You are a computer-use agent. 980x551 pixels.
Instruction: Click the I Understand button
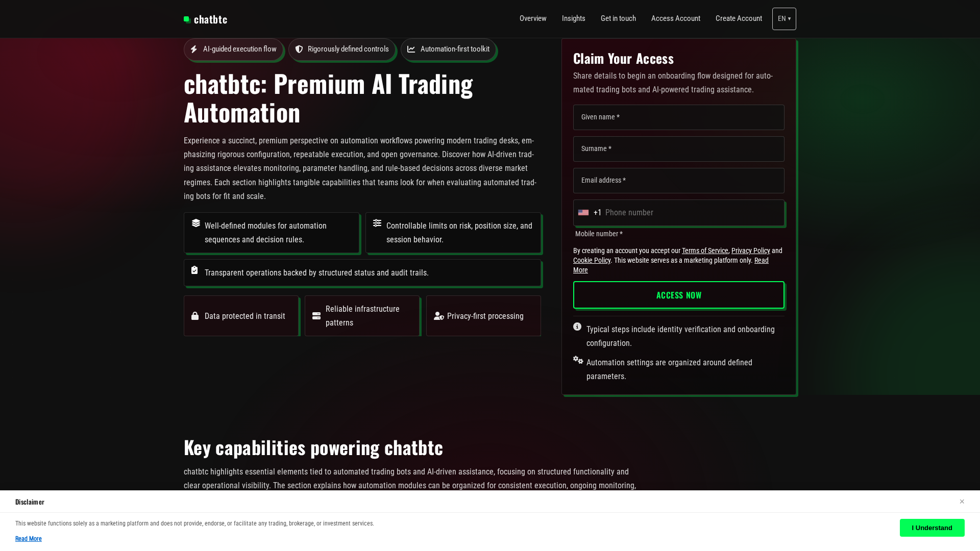pyautogui.click(x=932, y=528)
